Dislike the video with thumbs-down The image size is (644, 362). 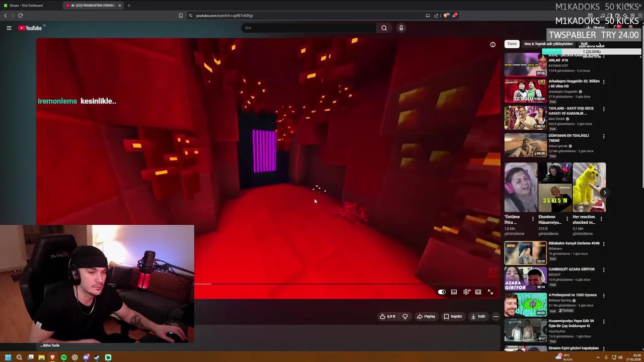tap(405, 316)
